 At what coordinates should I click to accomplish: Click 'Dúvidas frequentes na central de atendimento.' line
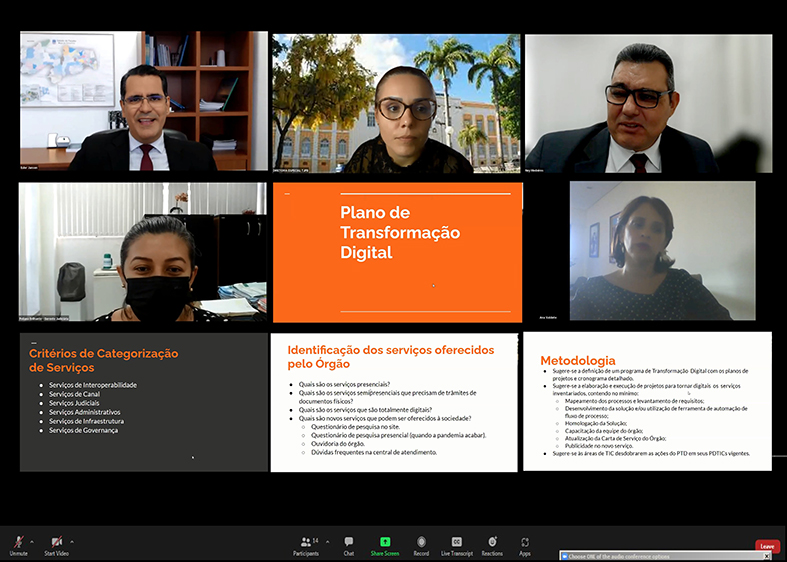[374, 452]
